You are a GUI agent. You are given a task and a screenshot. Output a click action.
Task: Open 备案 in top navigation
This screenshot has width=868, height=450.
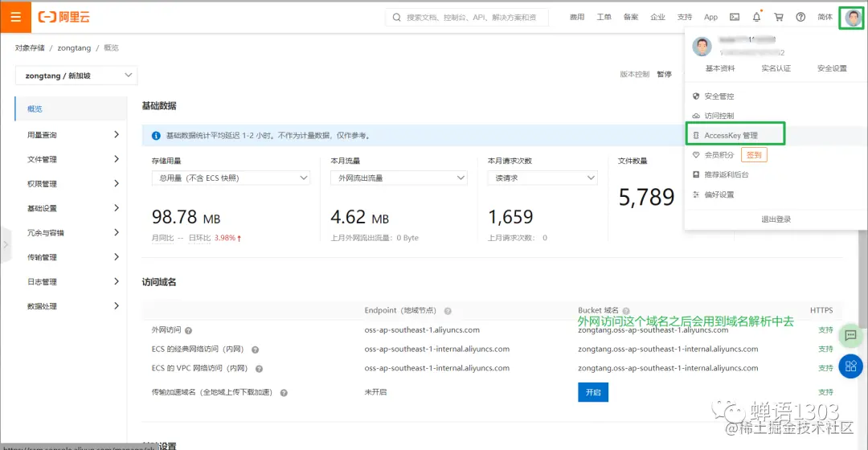[x=631, y=17]
